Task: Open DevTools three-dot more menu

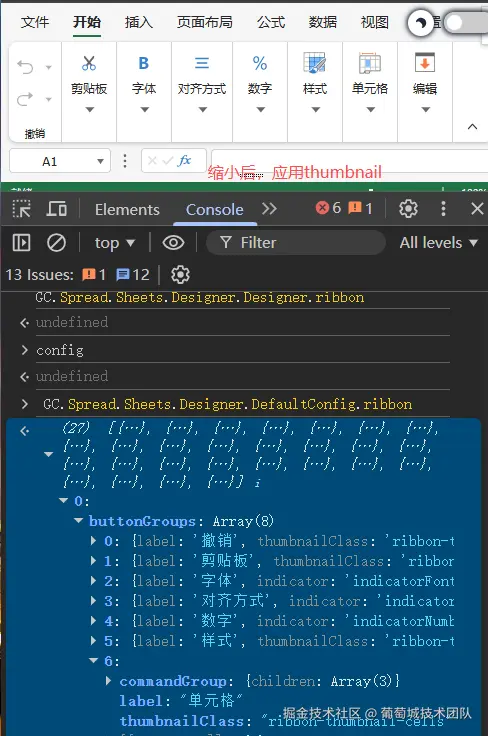Action: click(443, 208)
